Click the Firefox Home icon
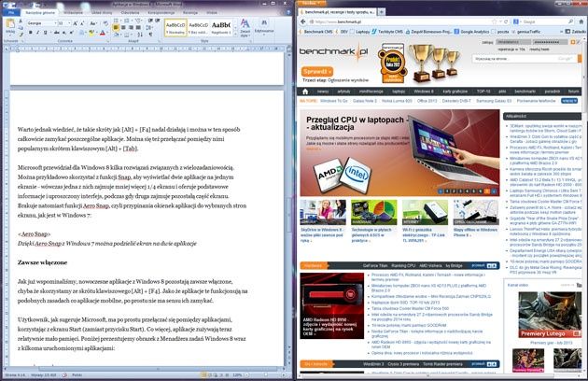This screenshot has height=381, width=588. (582, 21)
